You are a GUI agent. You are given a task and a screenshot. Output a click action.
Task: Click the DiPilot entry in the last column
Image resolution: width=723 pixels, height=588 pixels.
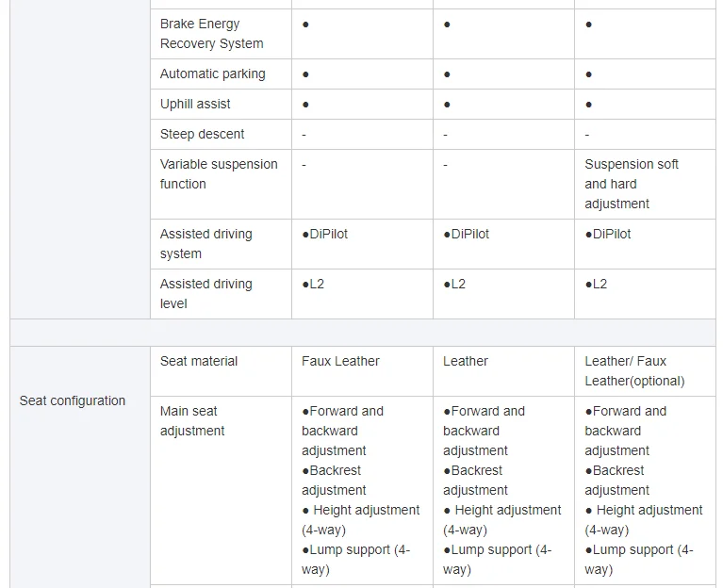(x=608, y=234)
